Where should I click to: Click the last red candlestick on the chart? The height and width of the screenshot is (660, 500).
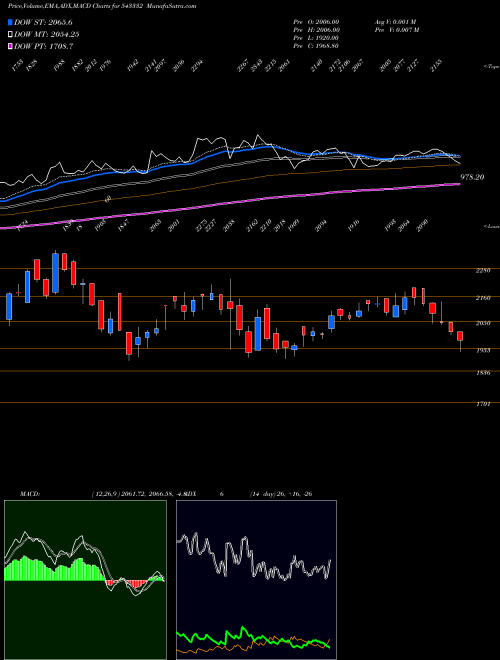click(x=460, y=336)
